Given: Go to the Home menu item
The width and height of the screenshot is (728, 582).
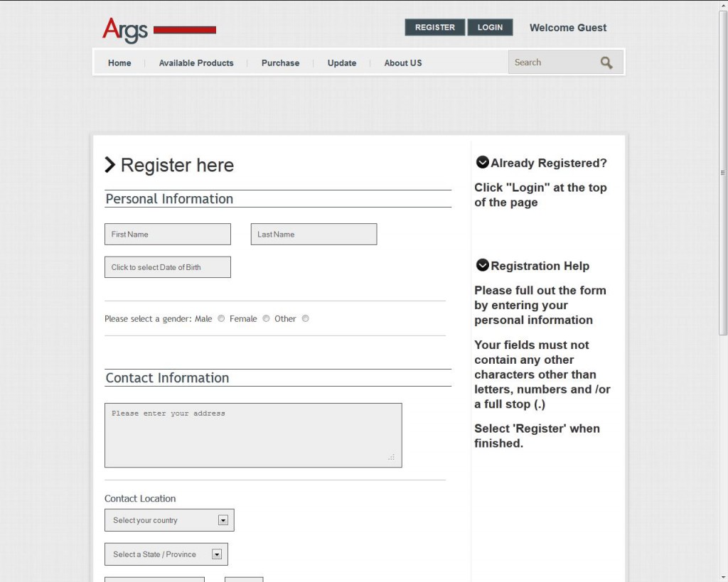Looking at the screenshot, I should tap(119, 63).
